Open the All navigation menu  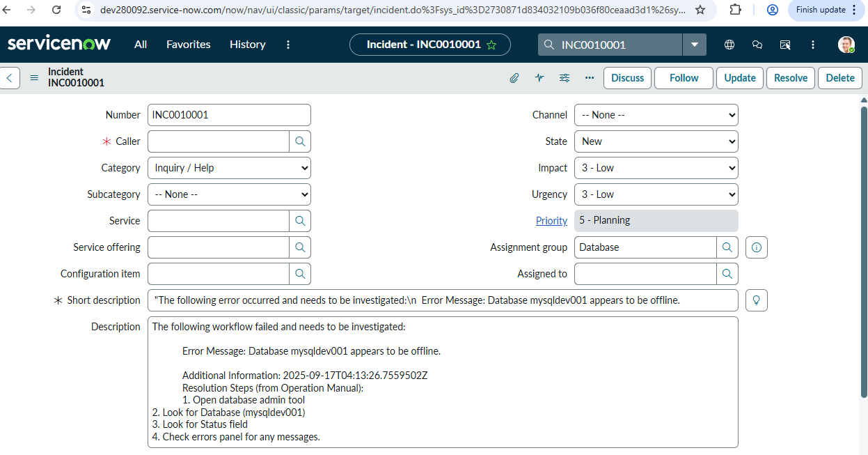141,45
